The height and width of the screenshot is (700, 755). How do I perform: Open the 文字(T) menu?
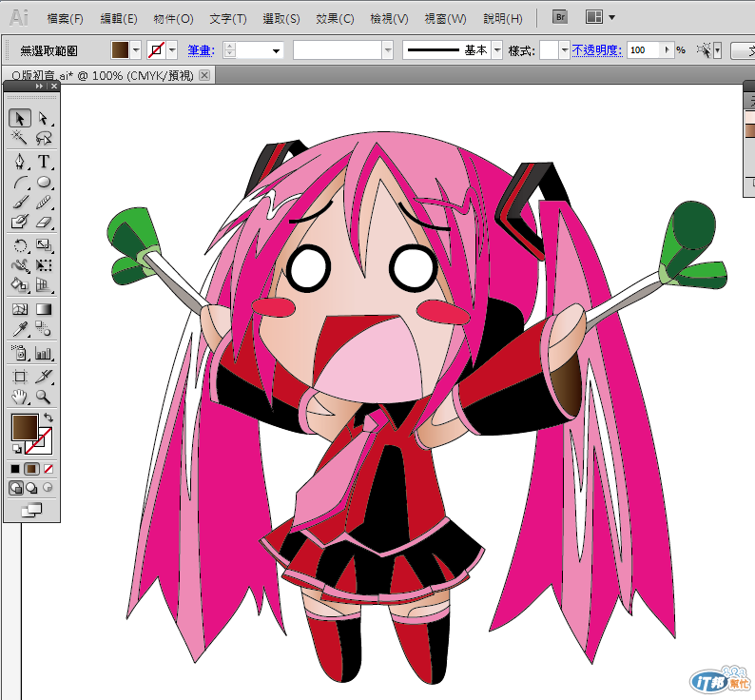point(228,19)
